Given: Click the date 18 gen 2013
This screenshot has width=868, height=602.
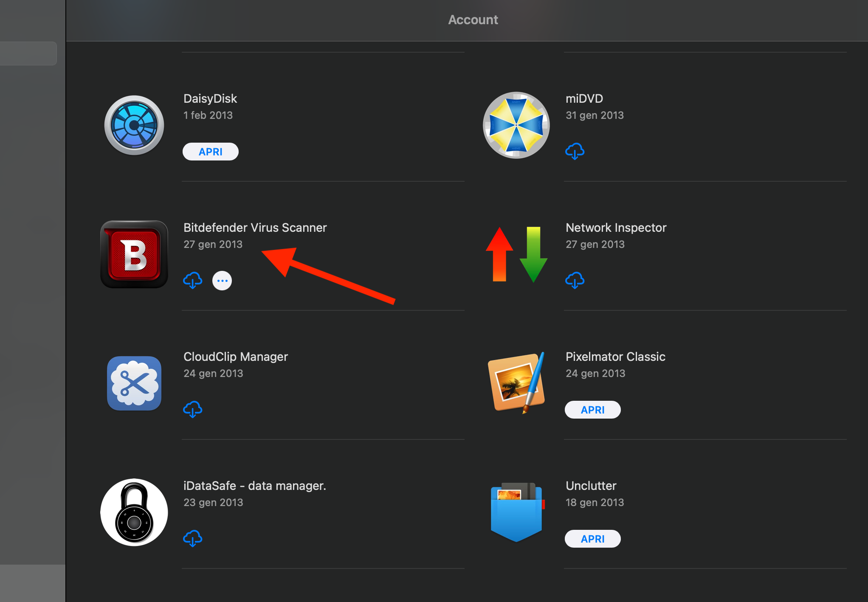Looking at the screenshot, I should (595, 502).
